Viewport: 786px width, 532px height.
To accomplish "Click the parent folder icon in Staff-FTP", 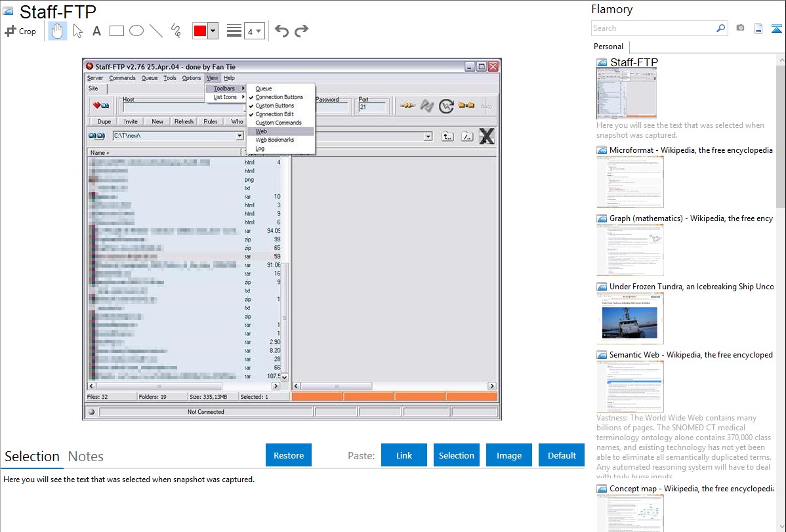I will 447,136.
